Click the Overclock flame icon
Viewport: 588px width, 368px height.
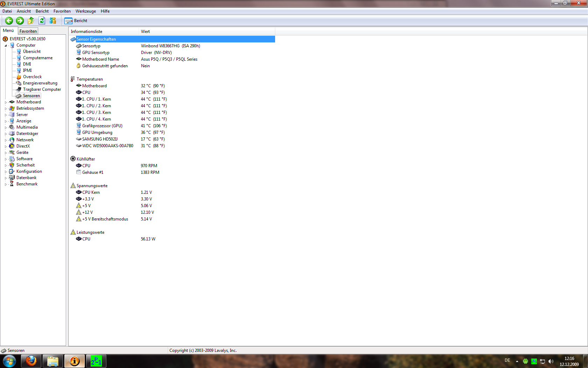point(19,77)
